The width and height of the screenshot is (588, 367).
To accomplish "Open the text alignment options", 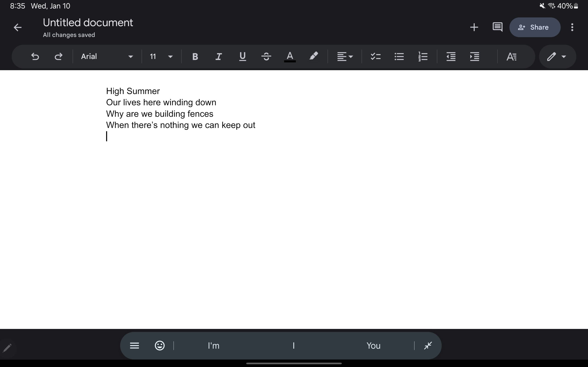I will pos(345,56).
